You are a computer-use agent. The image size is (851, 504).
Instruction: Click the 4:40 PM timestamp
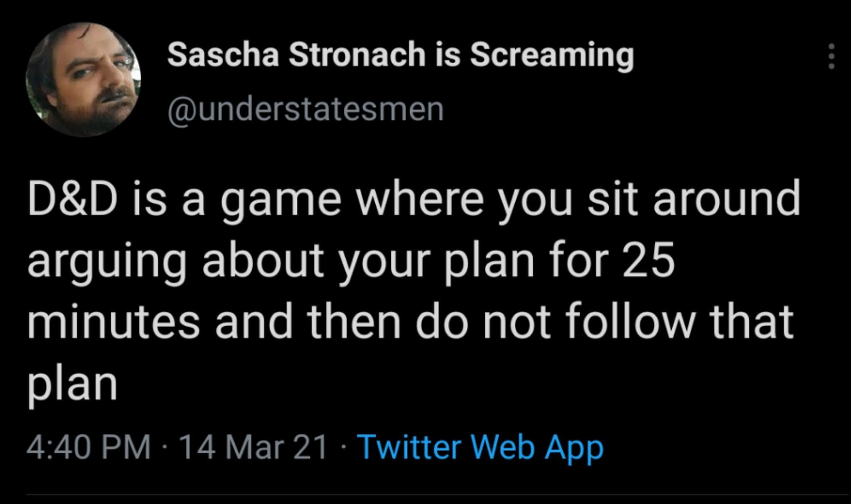click(x=89, y=447)
